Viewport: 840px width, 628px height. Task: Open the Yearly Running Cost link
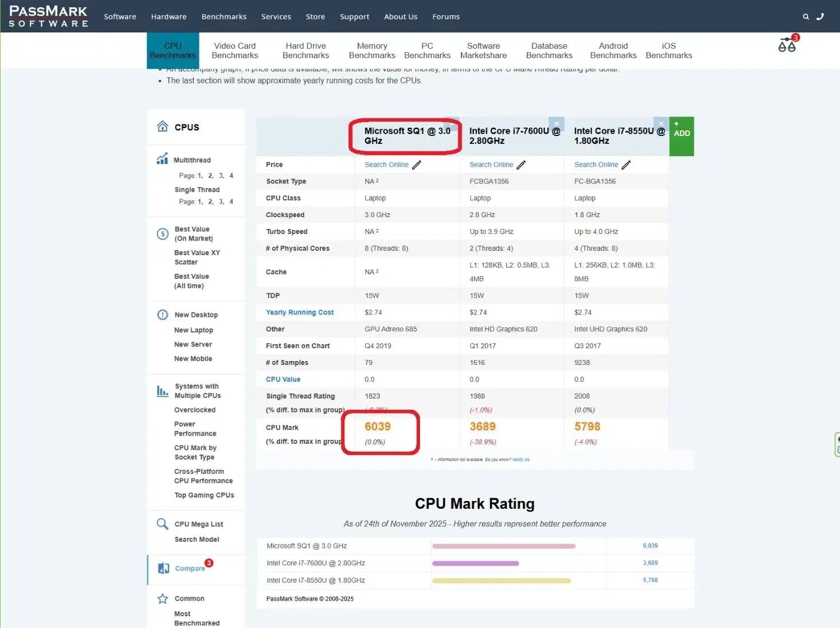click(300, 312)
